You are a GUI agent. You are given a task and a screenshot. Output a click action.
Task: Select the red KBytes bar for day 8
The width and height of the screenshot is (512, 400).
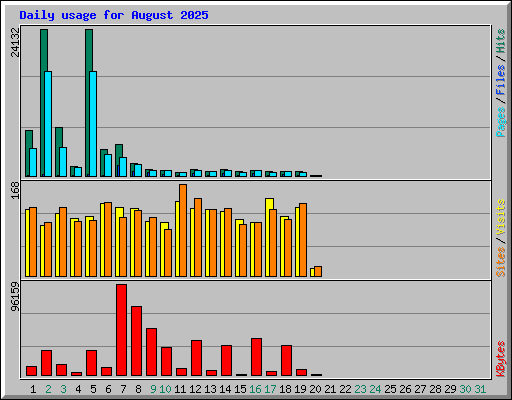[136, 341]
